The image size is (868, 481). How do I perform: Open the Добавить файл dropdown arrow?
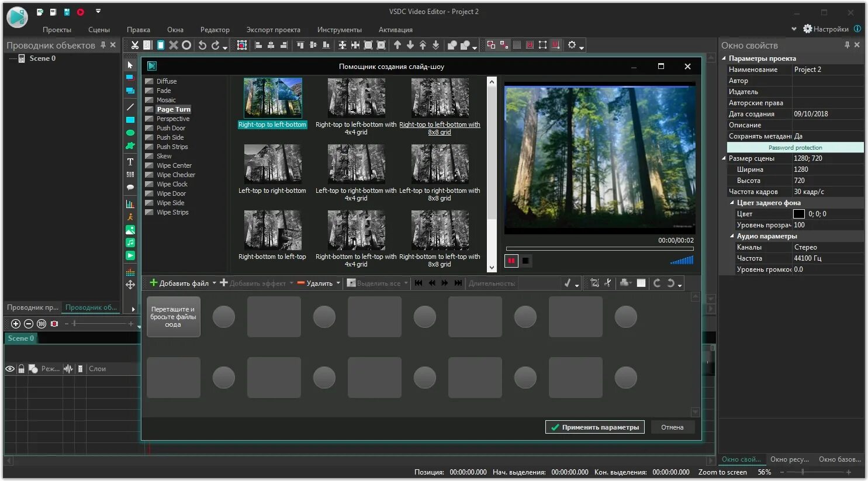click(x=214, y=283)
